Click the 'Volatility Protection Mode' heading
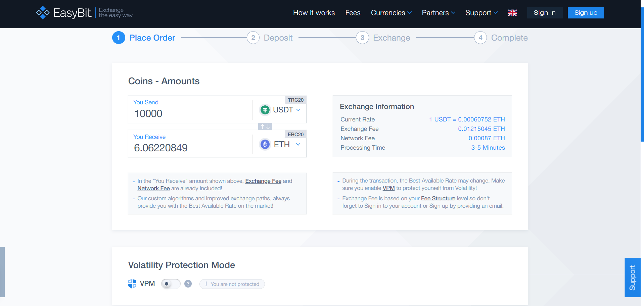This screenshot has height=306, width=644. tap(182, 265)
